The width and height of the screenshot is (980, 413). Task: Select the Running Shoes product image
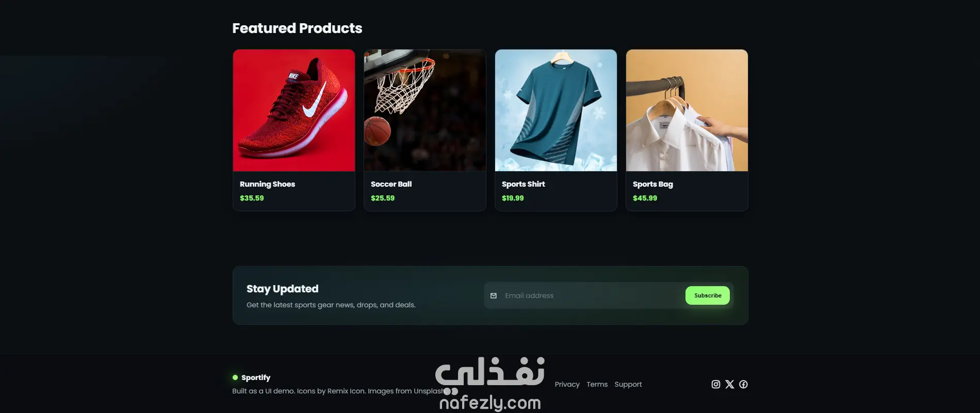[x=294, y=110]
